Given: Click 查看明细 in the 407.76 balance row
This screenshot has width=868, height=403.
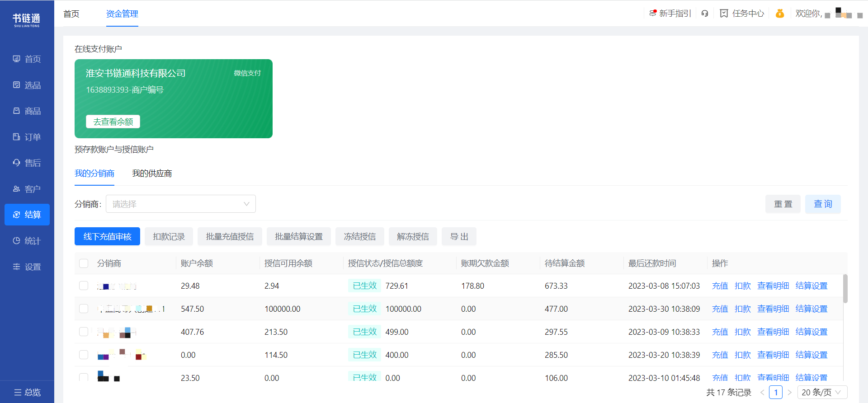Looking at the screenshot, I should coord(773,332).
